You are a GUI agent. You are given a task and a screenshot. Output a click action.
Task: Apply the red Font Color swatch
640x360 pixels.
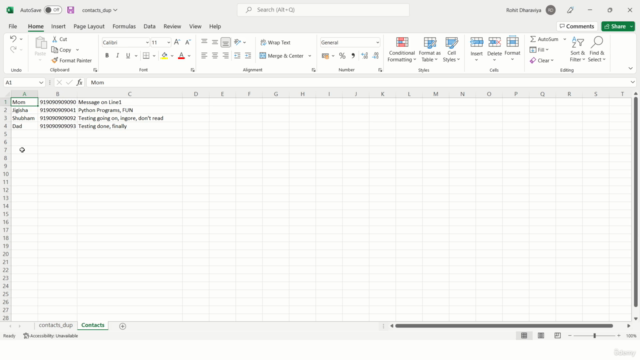[181, 56]
